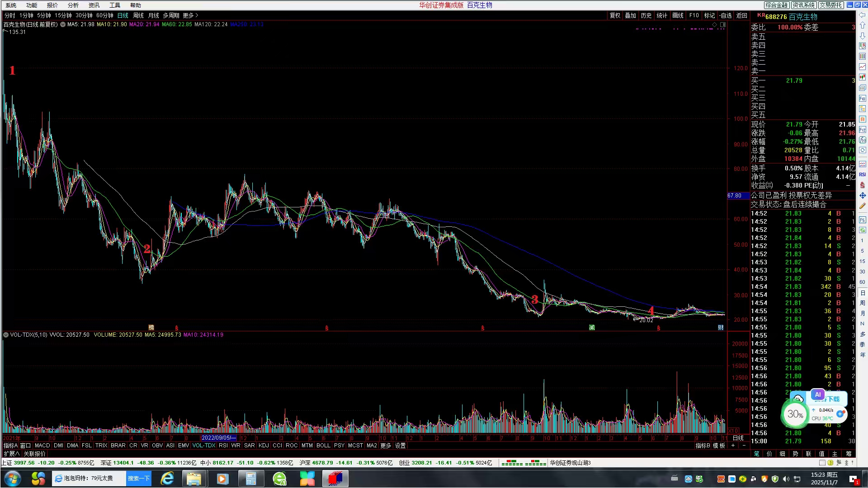Click the 复权 button above the chart
Screen dimensions: 868x488
tap(615, 15)
